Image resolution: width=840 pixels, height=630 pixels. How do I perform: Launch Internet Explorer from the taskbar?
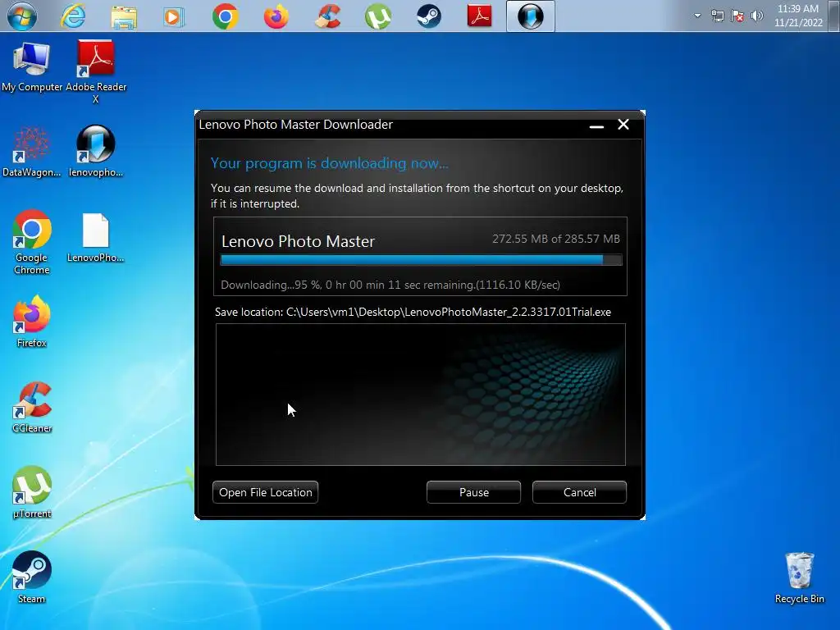pyautogui.click(x=73, y=16)
